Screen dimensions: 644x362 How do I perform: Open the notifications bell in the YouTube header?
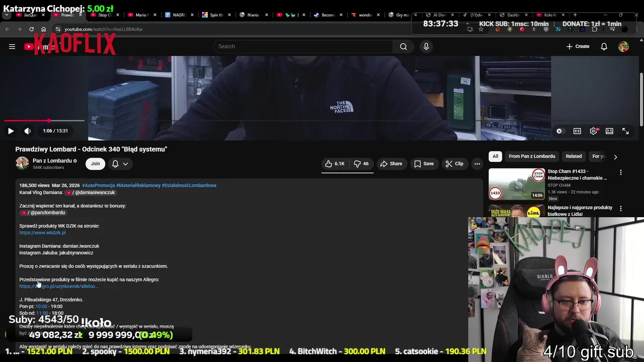coord(604,47)
